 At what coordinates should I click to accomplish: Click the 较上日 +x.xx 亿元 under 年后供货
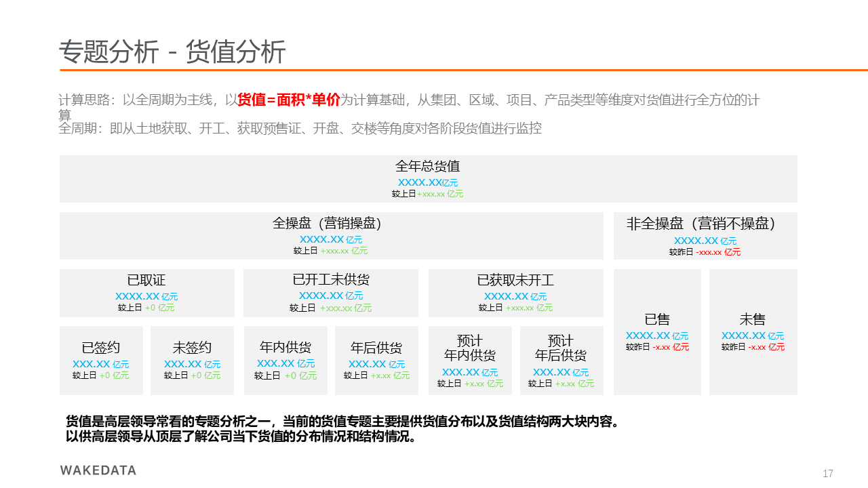(376, 375)
